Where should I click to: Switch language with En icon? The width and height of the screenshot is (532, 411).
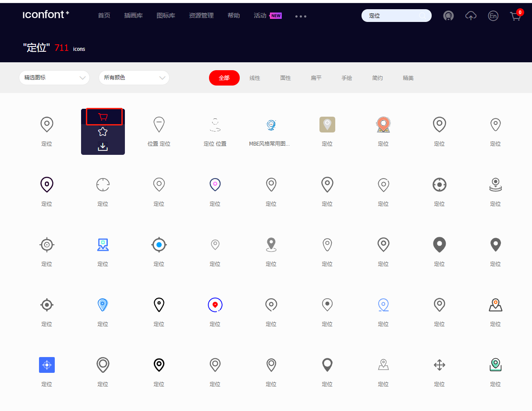pos(493,16)
